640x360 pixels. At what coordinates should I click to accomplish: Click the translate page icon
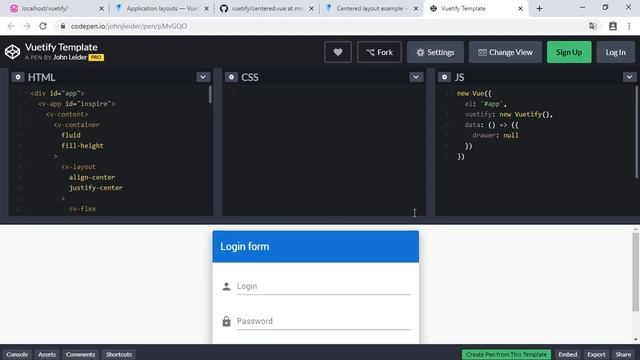pos(593,26)
